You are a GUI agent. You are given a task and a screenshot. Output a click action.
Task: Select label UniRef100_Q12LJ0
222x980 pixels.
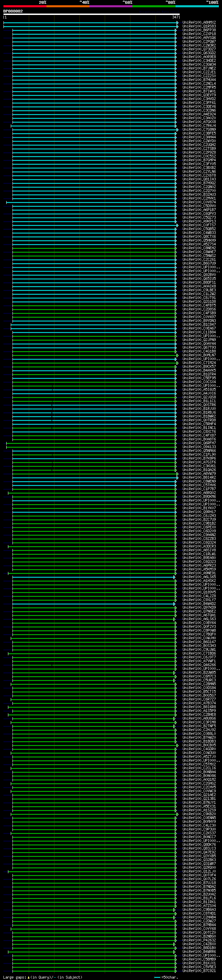click(199, 871)
